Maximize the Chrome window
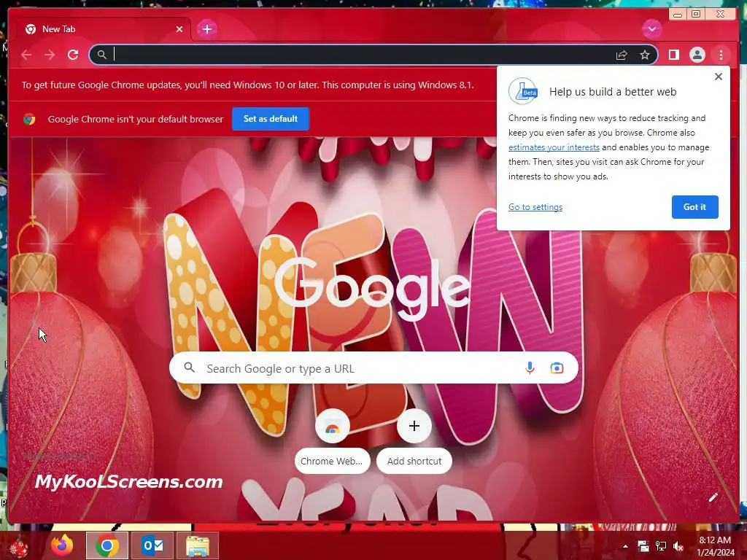The image size is (747, 560). click(695, 15)
